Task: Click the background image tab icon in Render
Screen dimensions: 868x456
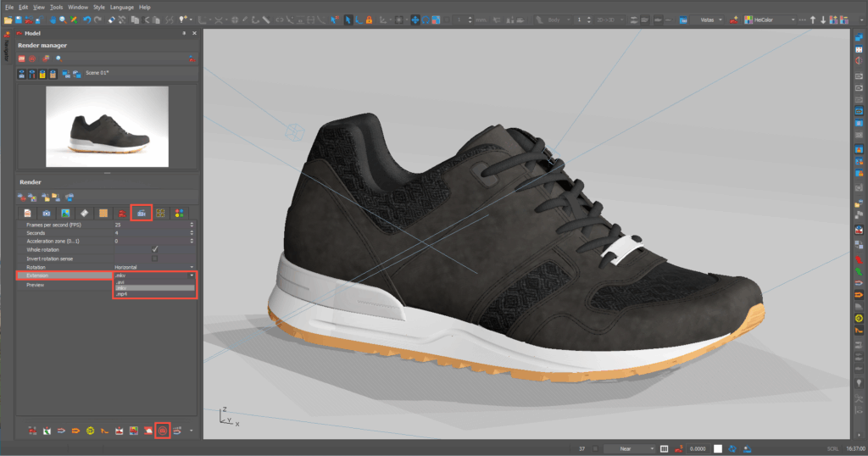Action: tap(65, 212)
